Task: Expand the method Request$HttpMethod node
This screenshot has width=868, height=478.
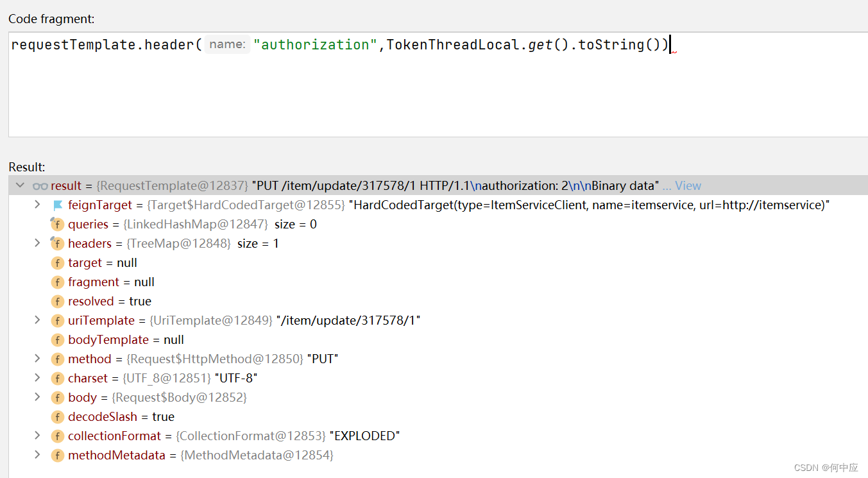Action: [x=37, y=359]
